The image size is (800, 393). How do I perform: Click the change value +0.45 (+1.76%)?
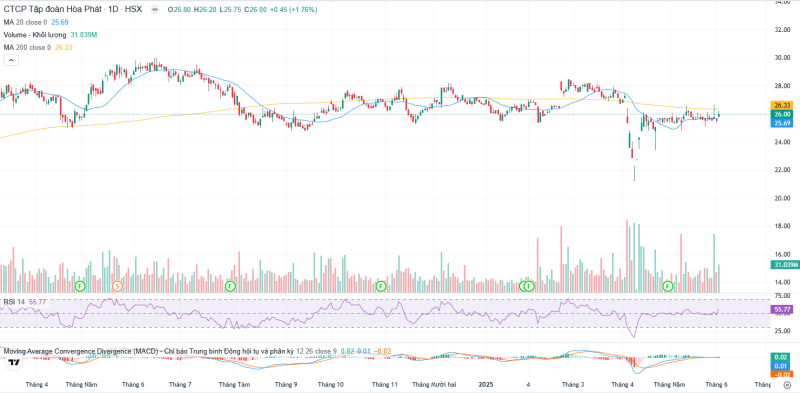(x=293, y=10)
